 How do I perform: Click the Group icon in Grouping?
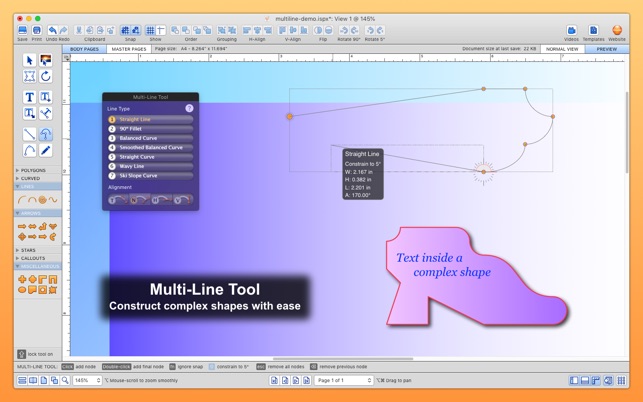click(221, 30)
